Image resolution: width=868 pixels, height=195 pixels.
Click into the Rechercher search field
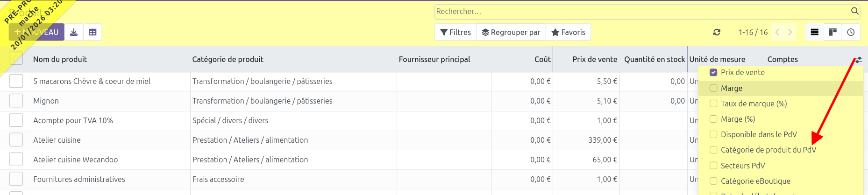pyautogui.click(x=640, y=11)
